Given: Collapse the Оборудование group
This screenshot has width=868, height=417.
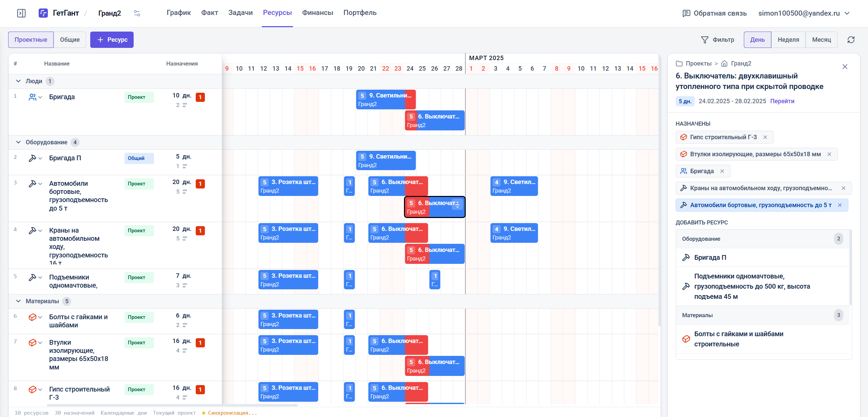Looking at the screenshot, I should 18,142.
